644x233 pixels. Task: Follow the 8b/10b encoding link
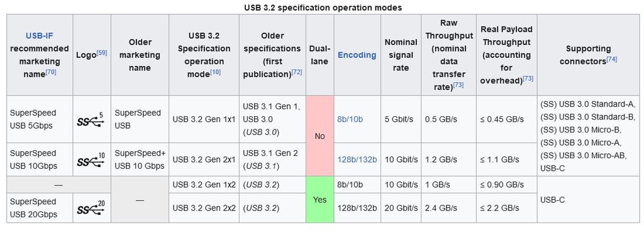click(350, 119)
